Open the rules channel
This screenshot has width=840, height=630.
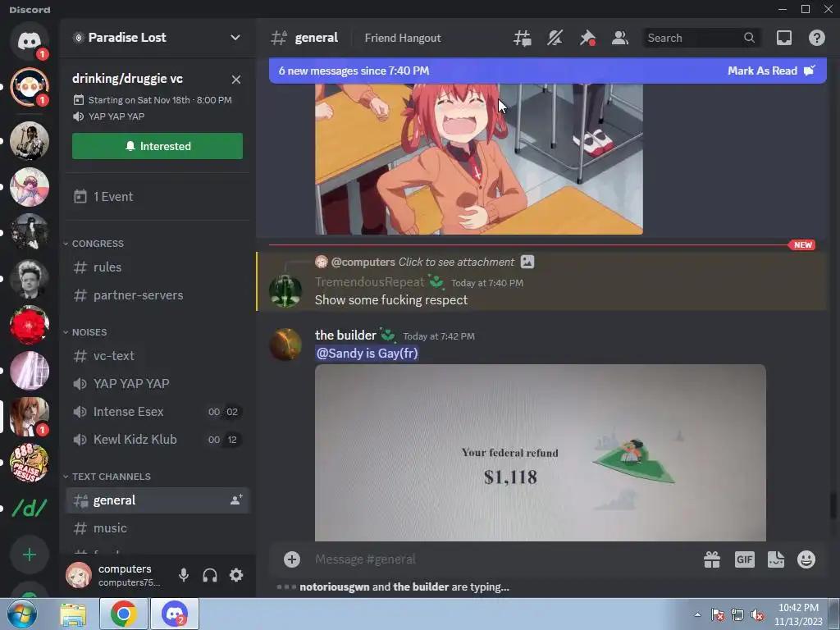[157, 267]
